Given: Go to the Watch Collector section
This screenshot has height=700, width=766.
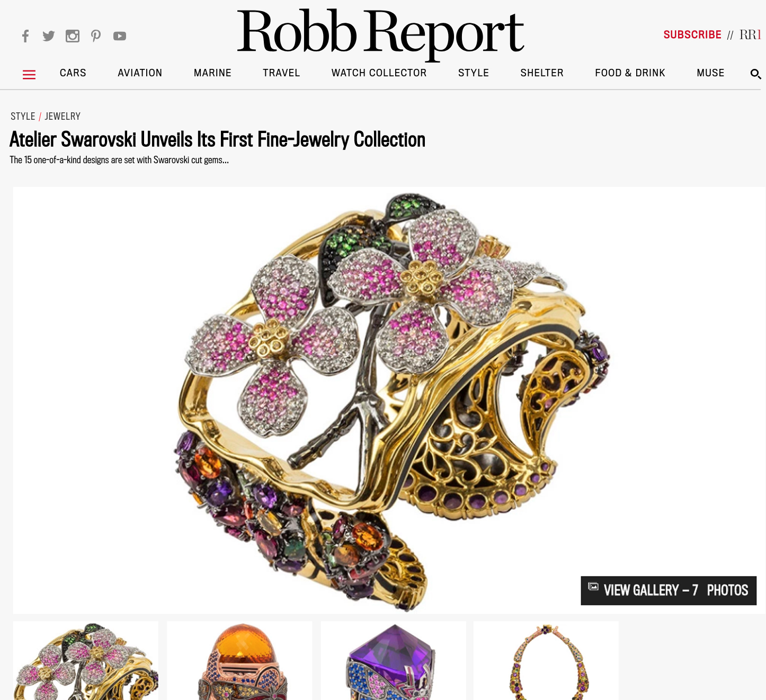Looking at the screenshot, I should point(379,73).
